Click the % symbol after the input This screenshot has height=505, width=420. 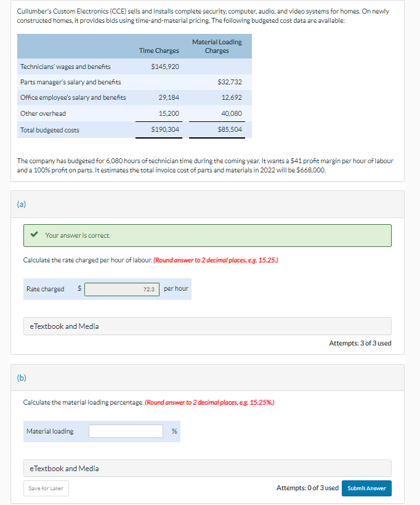(174, 431)
